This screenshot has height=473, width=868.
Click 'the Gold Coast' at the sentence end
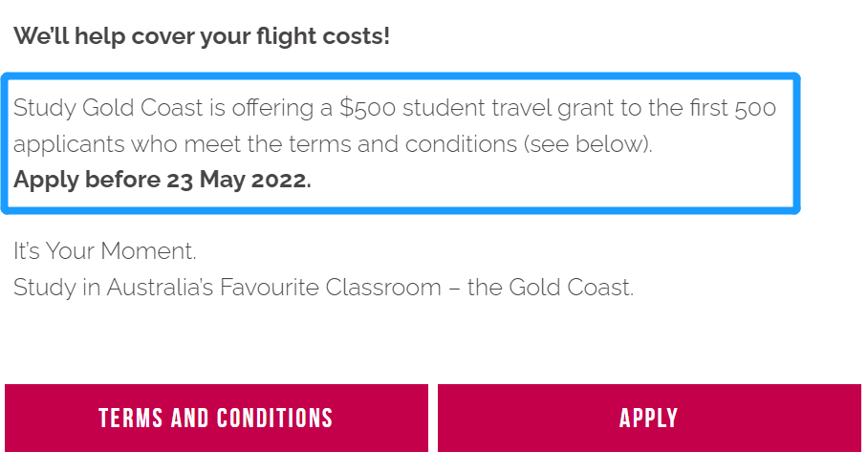[551, 288]
